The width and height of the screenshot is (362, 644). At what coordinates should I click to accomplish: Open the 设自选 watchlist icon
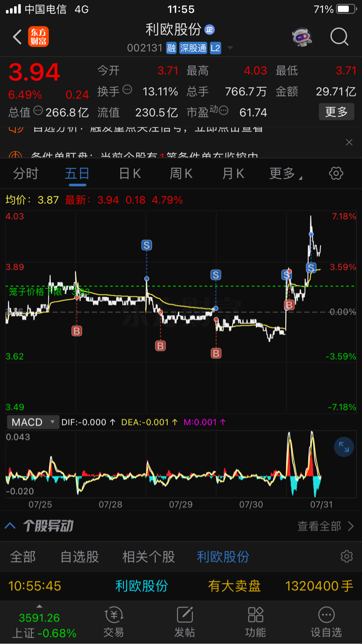tap(326, 622)
